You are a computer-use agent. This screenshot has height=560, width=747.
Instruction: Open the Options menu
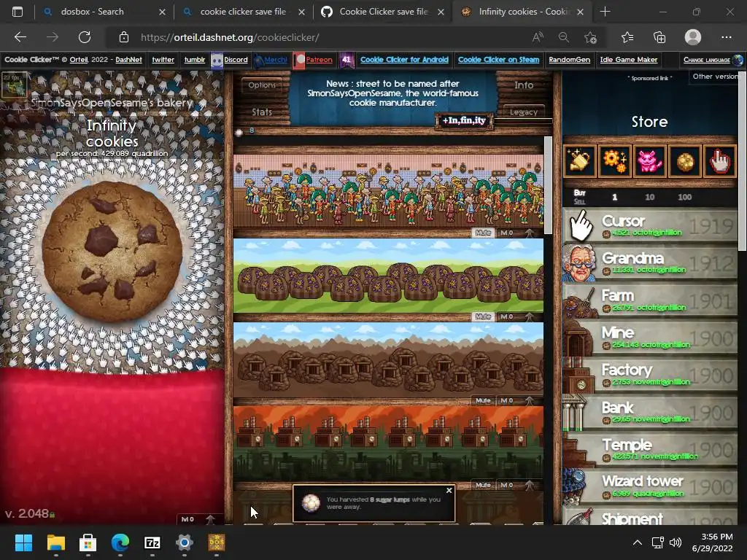[x=262, y=85]
